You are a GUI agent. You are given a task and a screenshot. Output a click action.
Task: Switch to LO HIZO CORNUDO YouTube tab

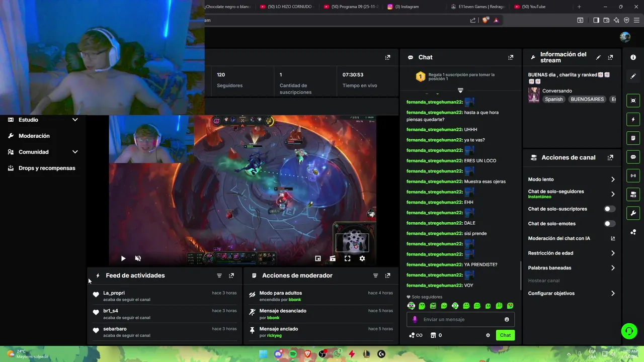tap(287, 7)
